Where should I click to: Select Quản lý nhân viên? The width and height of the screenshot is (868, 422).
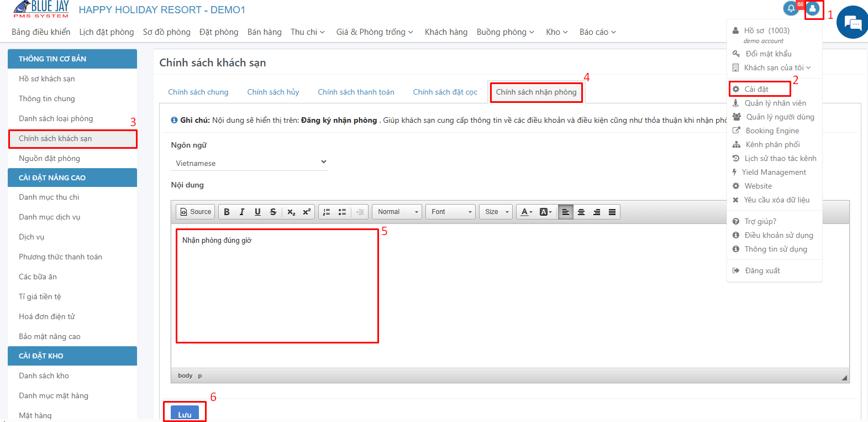[775, 103]
